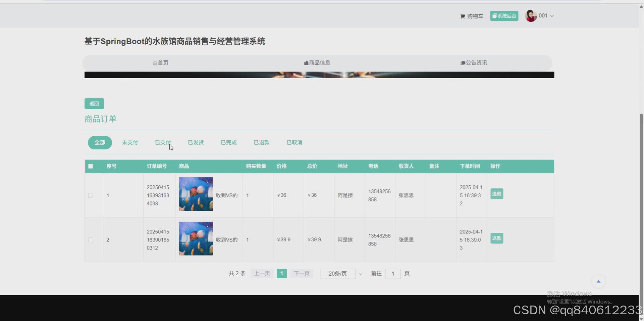Screen dimensions: 644x321
Task: Select the 未支付 order filter tab
Action: pos(130,142)
